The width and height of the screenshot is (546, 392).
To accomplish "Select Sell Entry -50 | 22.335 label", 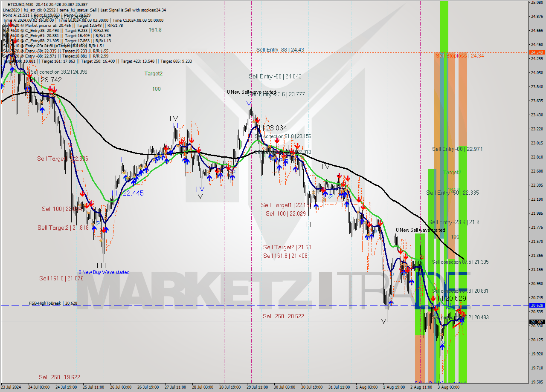I will click(x=453, y=193).
